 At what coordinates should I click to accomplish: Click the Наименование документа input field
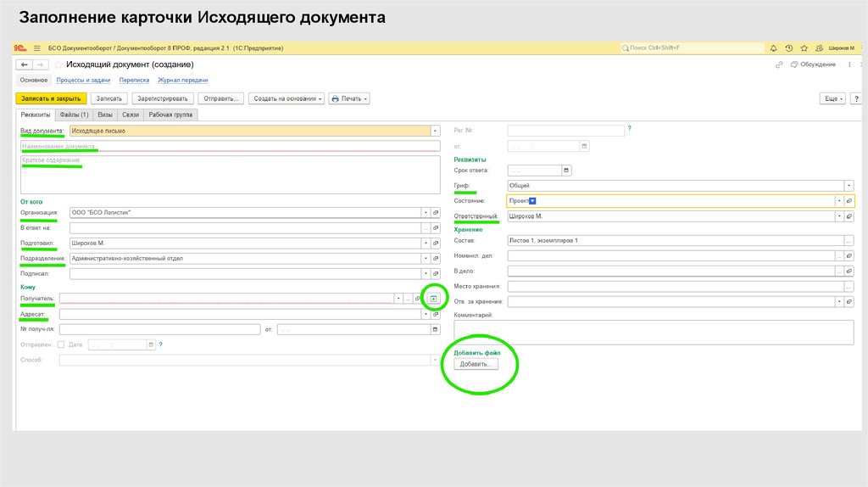point(229,146)
